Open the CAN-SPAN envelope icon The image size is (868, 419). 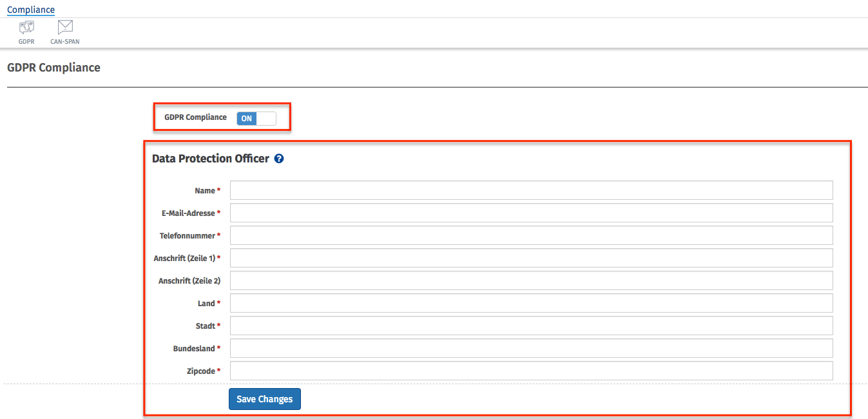(x=64, y=27)
